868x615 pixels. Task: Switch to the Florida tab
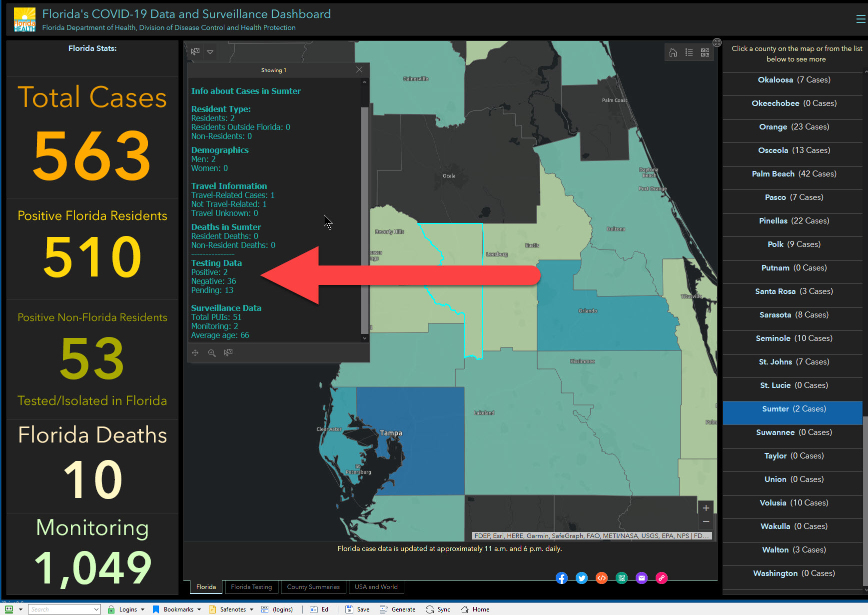(x=206, y=587)
